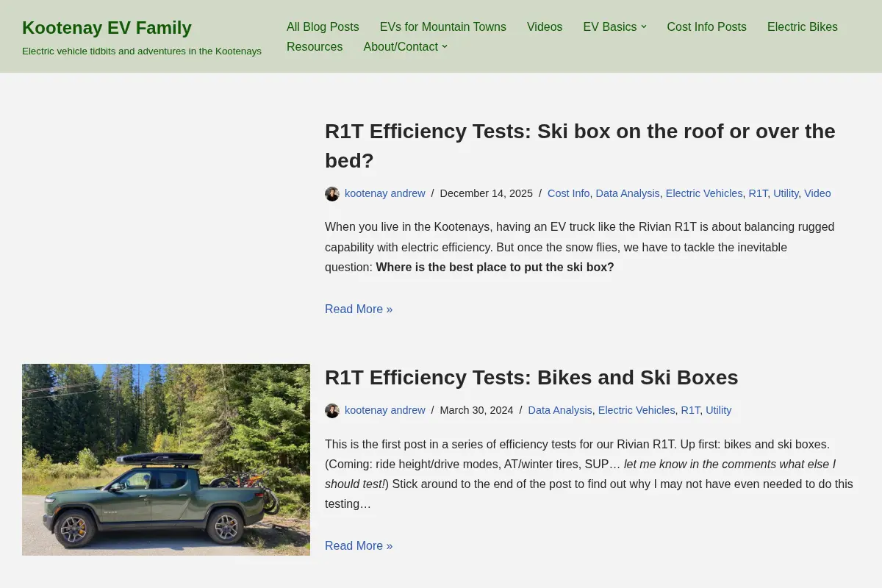Screen dimensions: 882x588
Task: Go to EVs for Mountain Towns
Action: pyautogui.click(x=443, y=27)
